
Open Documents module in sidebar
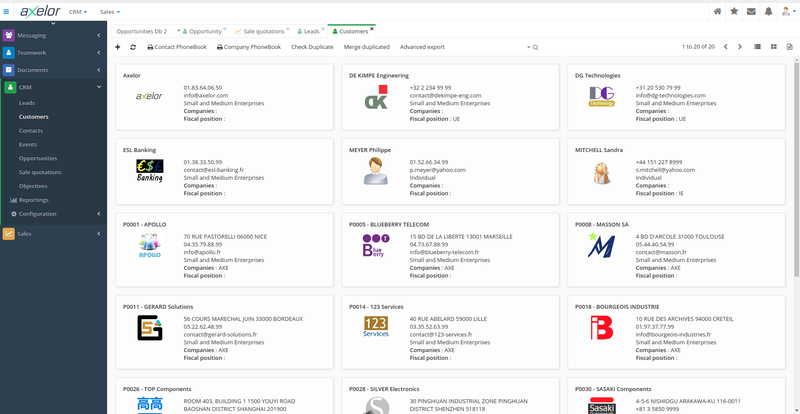[33, 70]
